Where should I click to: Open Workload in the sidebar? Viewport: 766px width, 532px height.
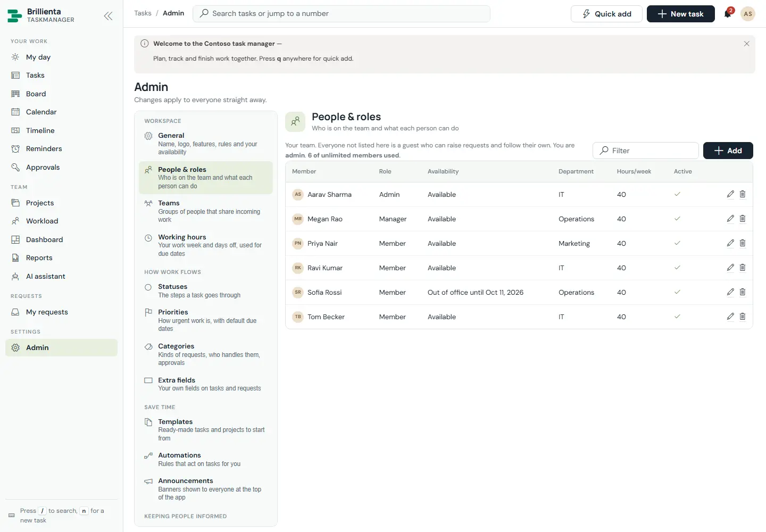(x=61, y=221)
